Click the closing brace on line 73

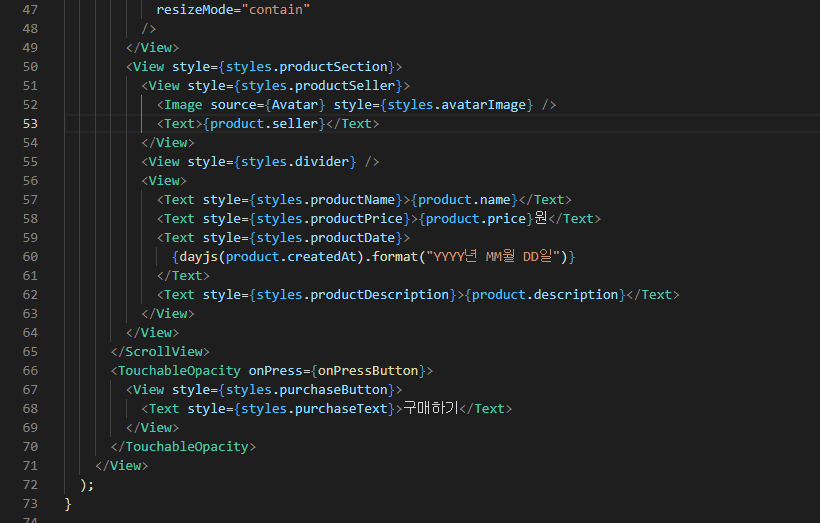(x=67, y=504)
